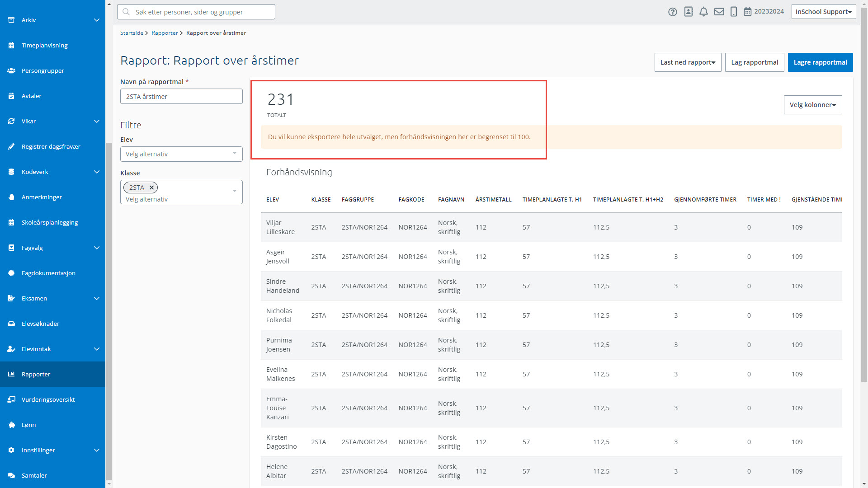Screen dimensions: 868x488
Task: Expand the Vikar menu chevron
Action: pyautogui.click(x=96, y=121)
